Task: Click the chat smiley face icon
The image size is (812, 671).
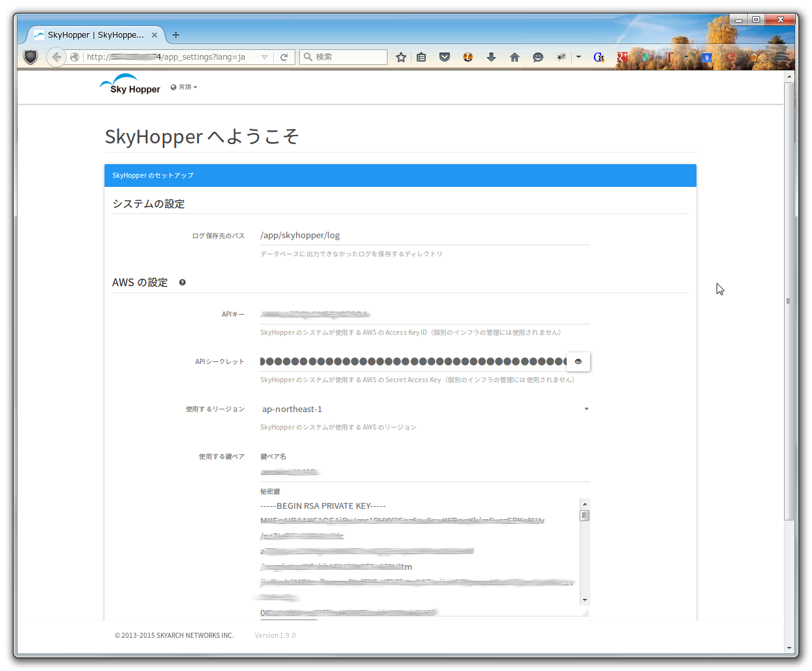Action: pyautogui.click(x=538, y=57)
